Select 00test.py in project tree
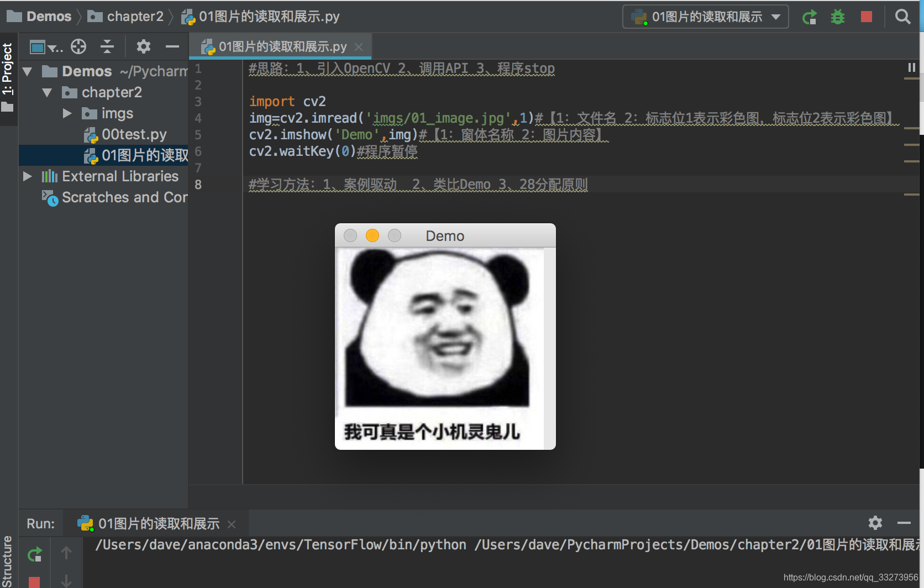924x588 pixels. pos(125,135)
